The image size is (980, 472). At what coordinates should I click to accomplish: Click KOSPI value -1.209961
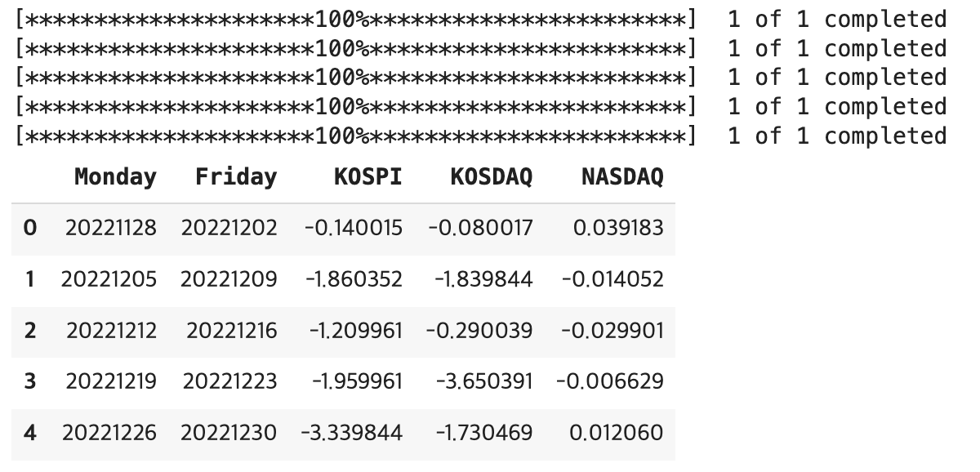coord(356,330)
